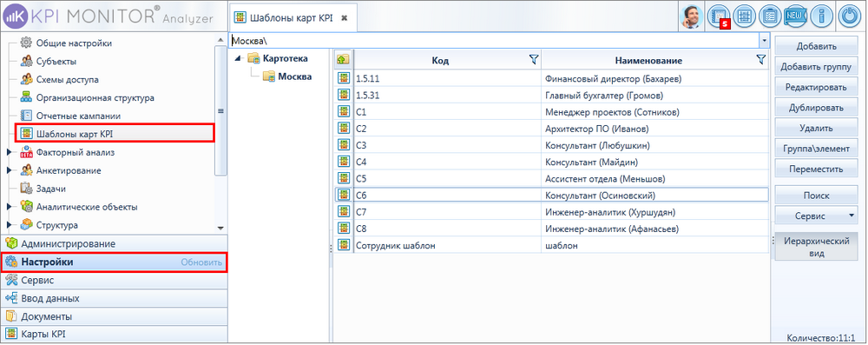Click the up-folder icon in table header
This screenshot has width=868, height=345.
[x=343, y=60]
